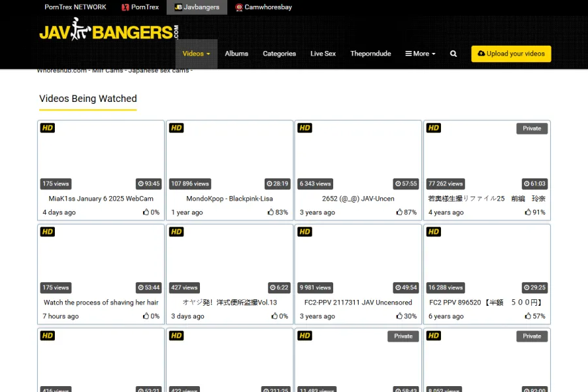588x392 pixels.
Task: Open the Albums menu item
Action: coord(237,54)
